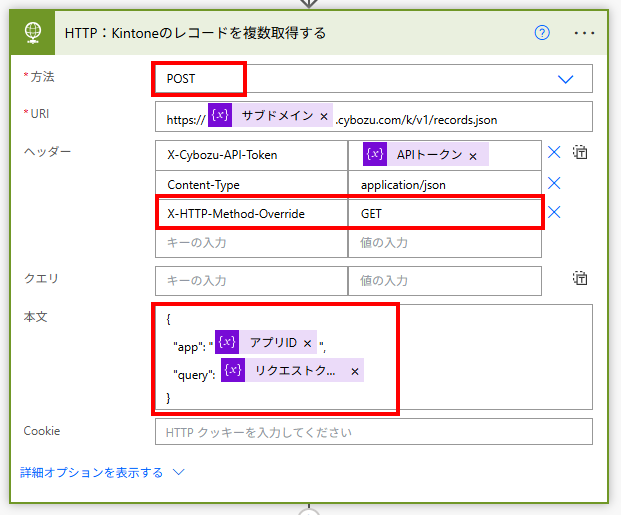Switch queries to text mode icon

click(580, 278)
